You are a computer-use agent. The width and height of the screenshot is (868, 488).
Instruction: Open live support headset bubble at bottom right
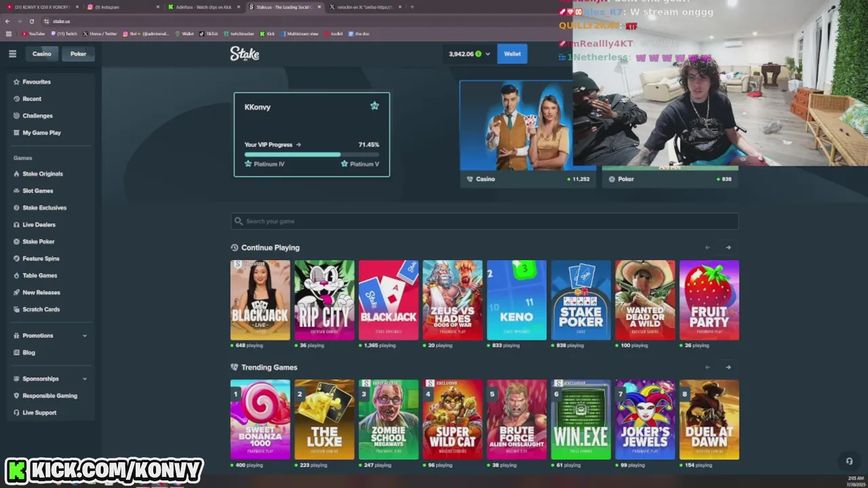pos(848,461)
